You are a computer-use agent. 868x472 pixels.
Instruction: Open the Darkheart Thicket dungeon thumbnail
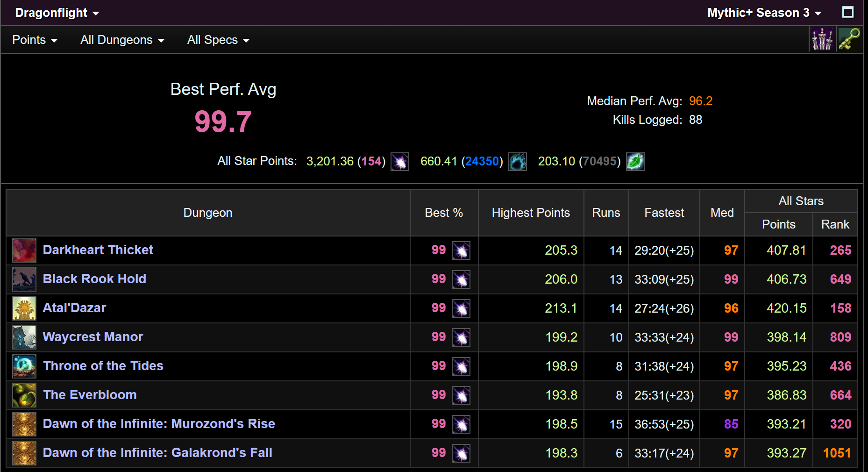pyautogui.click(x=24, y=250)
